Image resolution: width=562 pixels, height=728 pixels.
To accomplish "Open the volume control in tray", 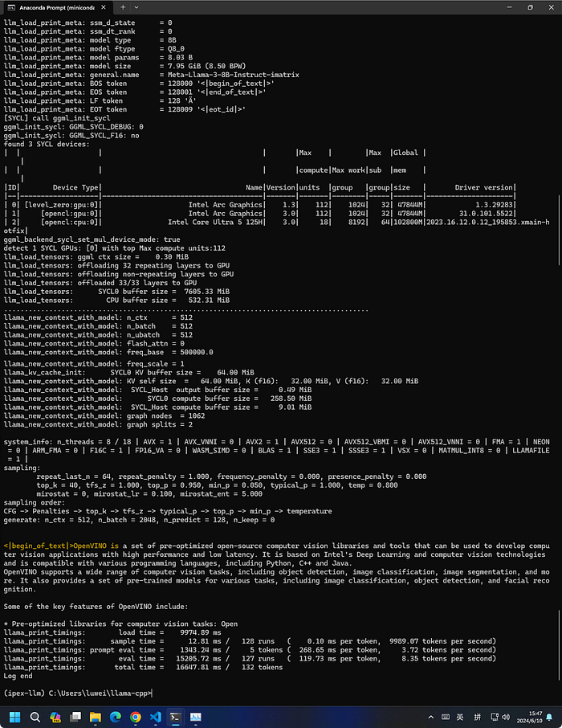I will 506,717.
